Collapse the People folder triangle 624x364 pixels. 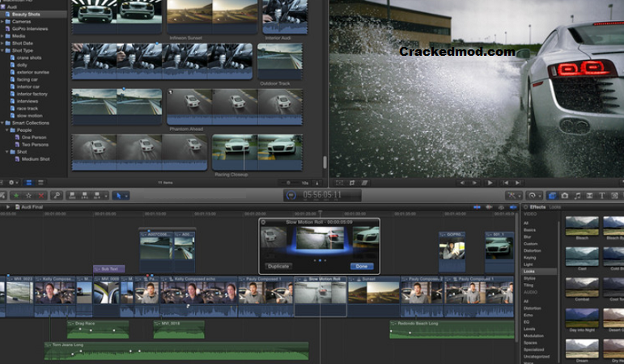[6, 130]
